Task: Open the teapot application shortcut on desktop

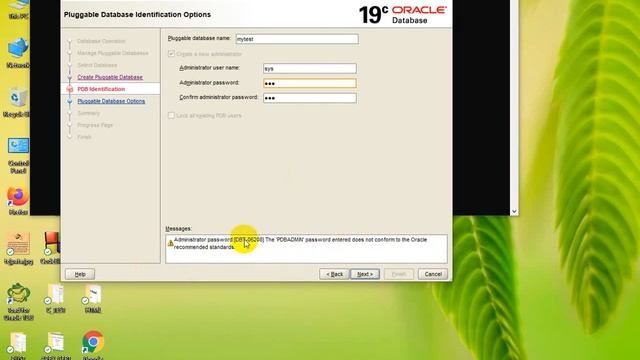Action: coord(18,301)
